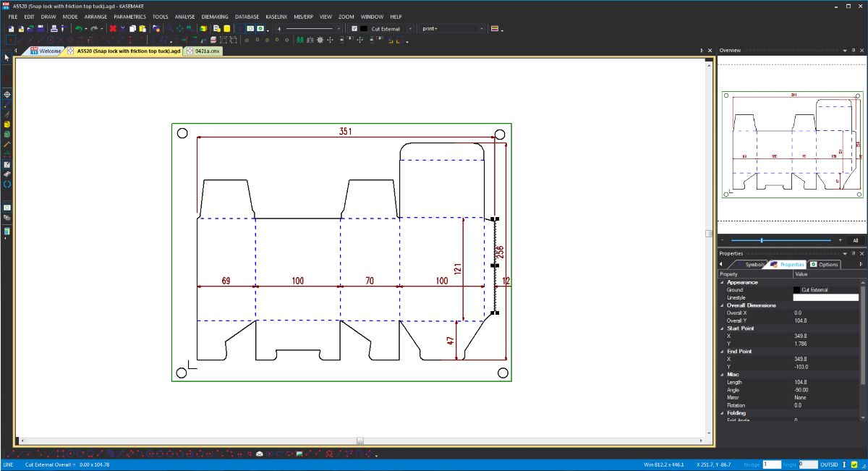Viewport: 868px width, 471px height.
Task: Click the new document icon
Action: 12,28
